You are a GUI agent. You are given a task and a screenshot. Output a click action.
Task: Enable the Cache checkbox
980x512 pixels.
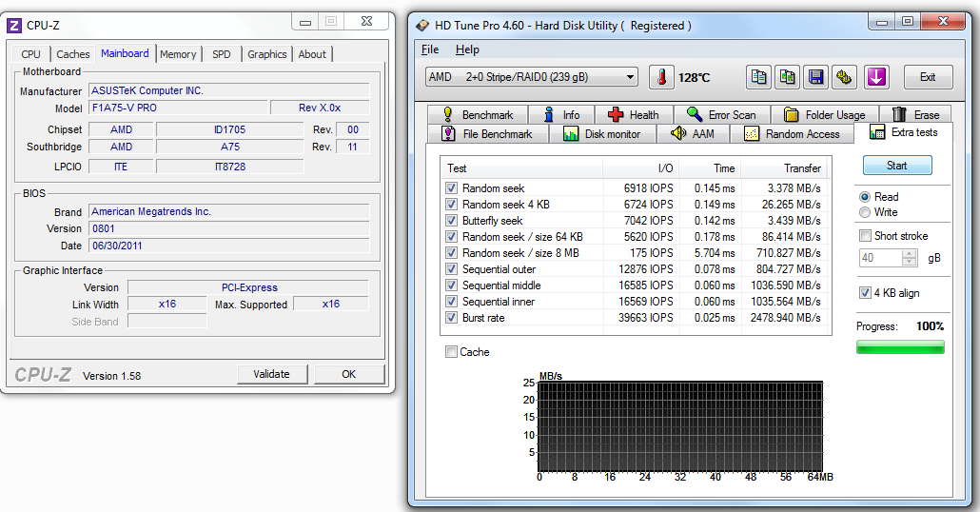451,352
